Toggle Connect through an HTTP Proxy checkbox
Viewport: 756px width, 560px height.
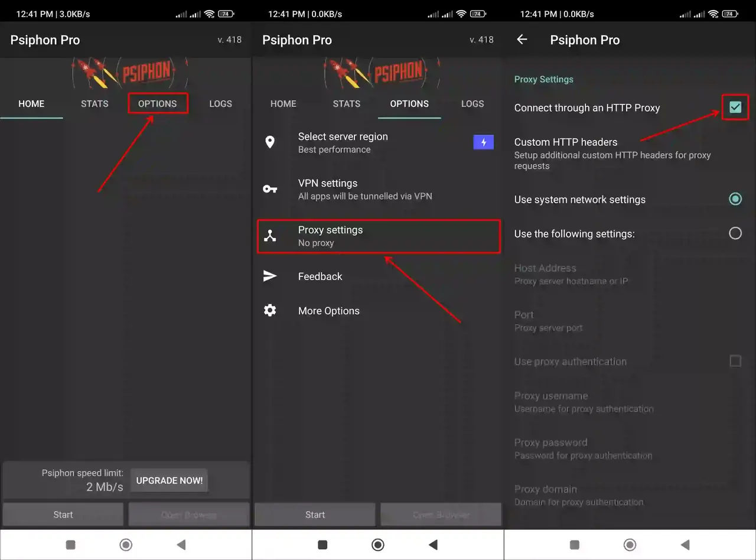click(x=735, y=108)
